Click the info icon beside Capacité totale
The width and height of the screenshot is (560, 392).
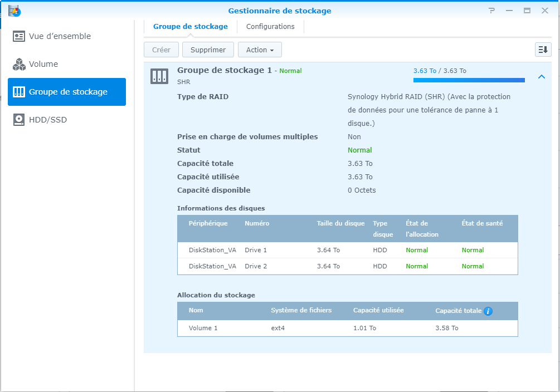488,311
